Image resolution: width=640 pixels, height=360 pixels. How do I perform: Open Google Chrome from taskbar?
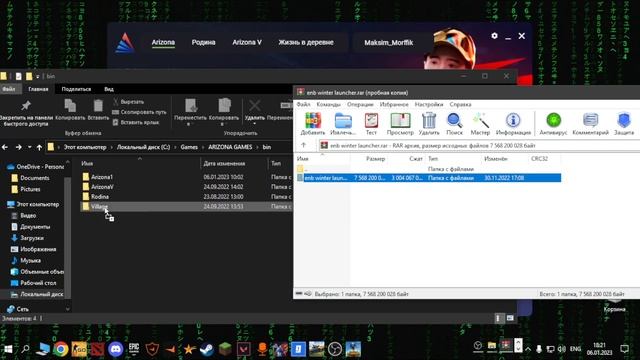point(61,349)
